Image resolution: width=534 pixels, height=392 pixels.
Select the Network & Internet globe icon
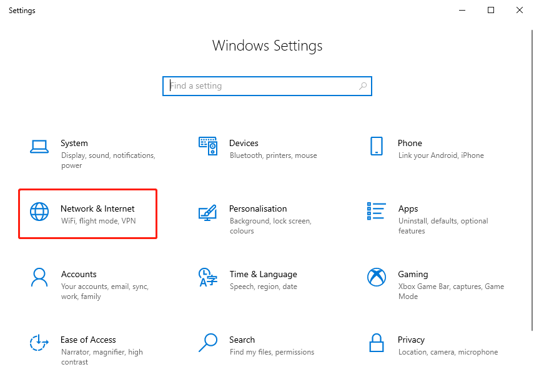39,212
